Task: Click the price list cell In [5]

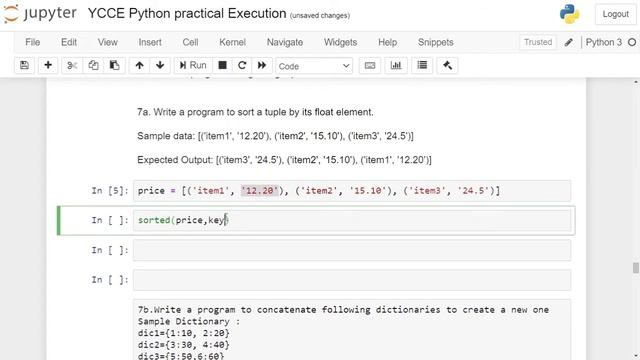Action: coord(352,191)
